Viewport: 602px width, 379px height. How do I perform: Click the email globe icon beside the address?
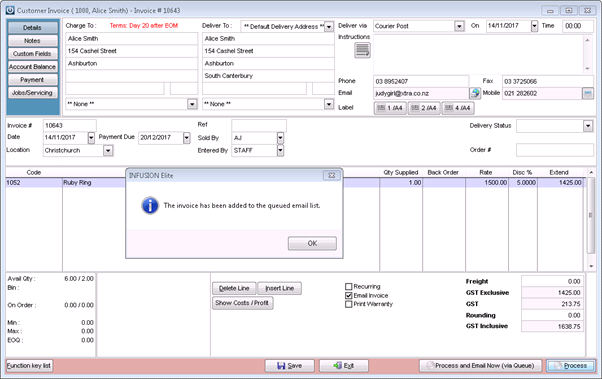[475, 93]
